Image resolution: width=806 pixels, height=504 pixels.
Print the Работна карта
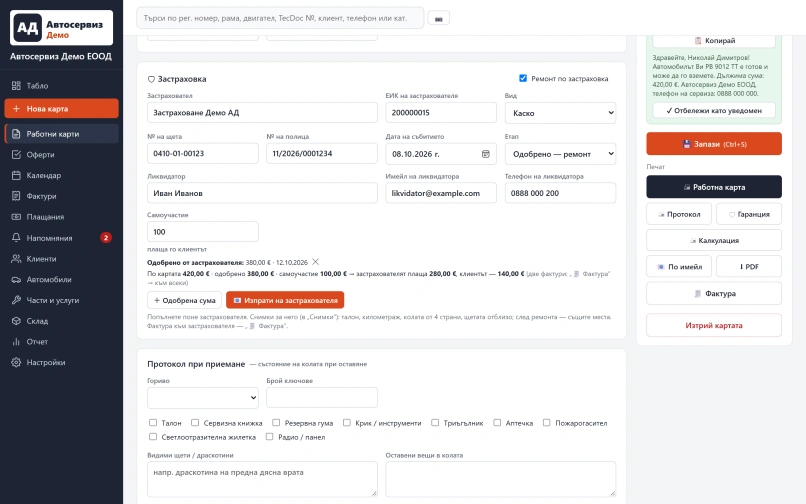tap(714, 187)
